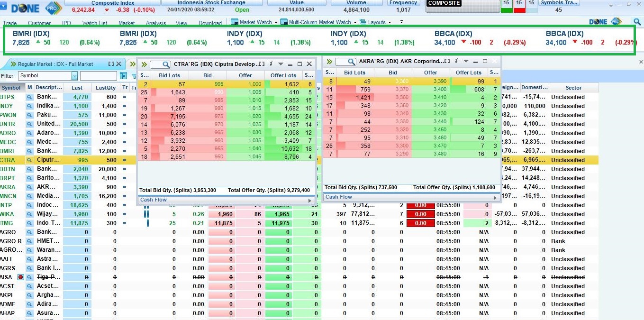Expand the Layouts dropdown arrow

[390, 22]
